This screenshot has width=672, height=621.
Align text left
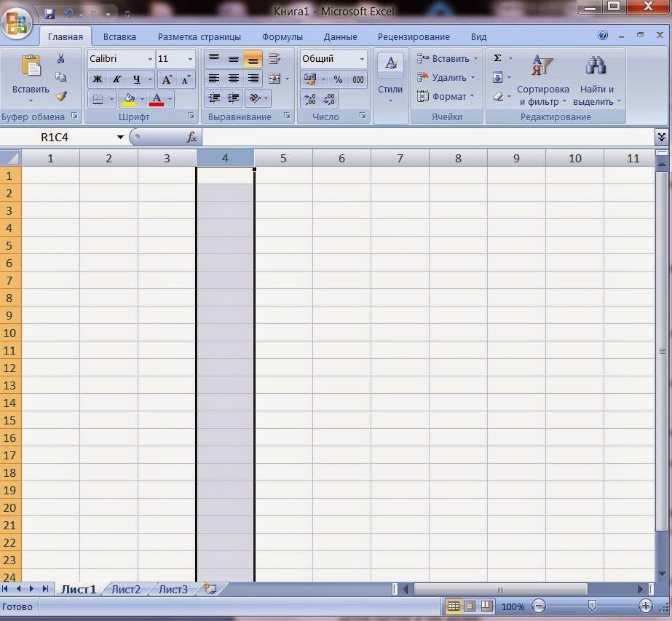pyautogui.click(x=214, y=79)
